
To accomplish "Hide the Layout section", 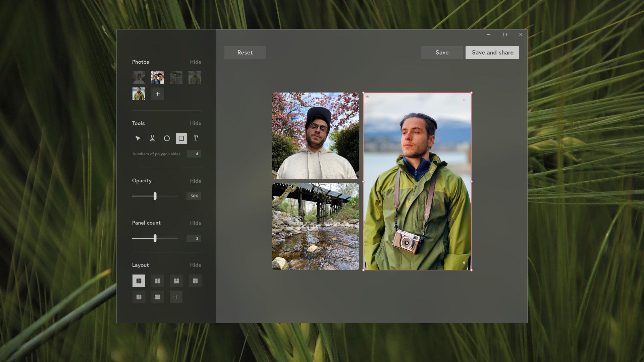I will (x=196, y=265).
